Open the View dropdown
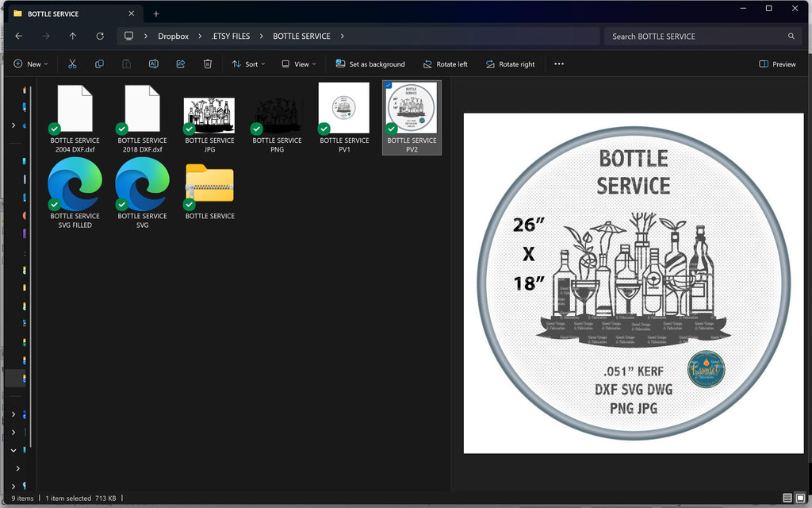This screenshot has width=812, height=508. (x=299, y=63)
